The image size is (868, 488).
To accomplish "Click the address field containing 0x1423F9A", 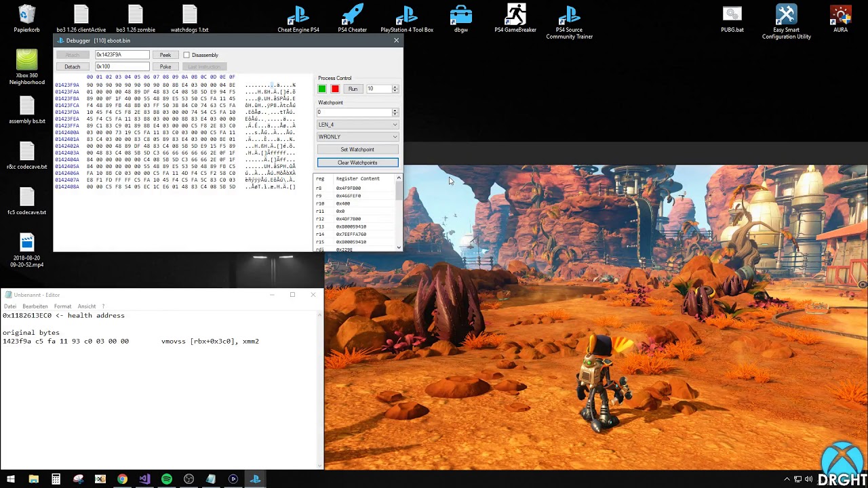I will [x=122, y=55].
